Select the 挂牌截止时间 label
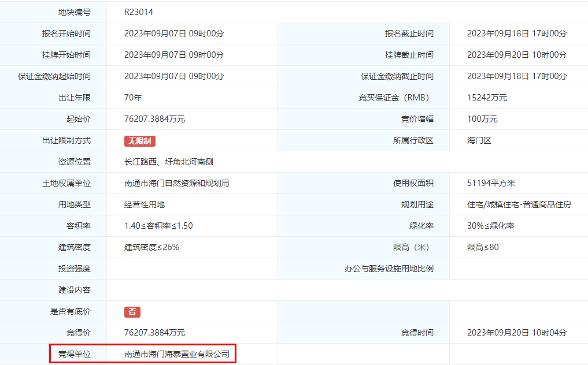This screenshot has width=588, height=365. (409, 55)
